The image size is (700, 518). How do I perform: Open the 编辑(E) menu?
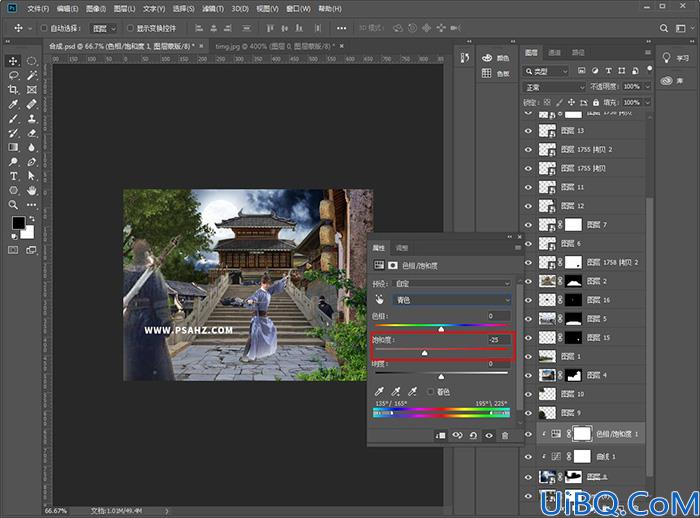(x=67, y=8)
